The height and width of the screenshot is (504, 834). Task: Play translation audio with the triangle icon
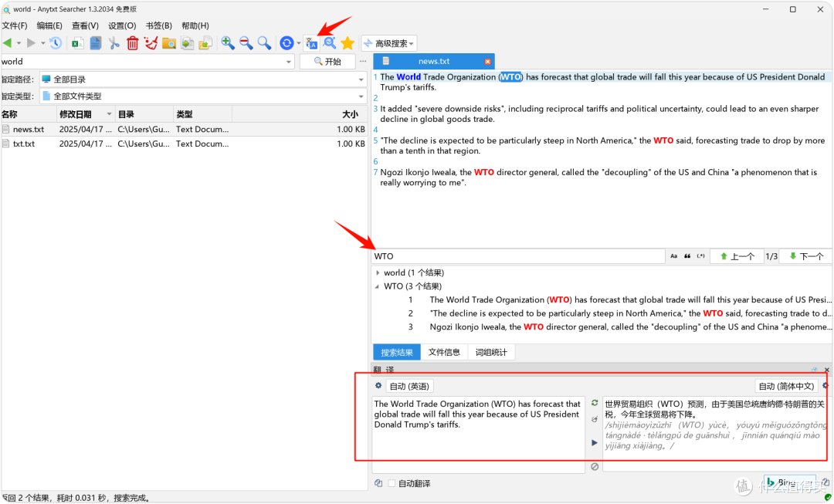pos(595,442)
